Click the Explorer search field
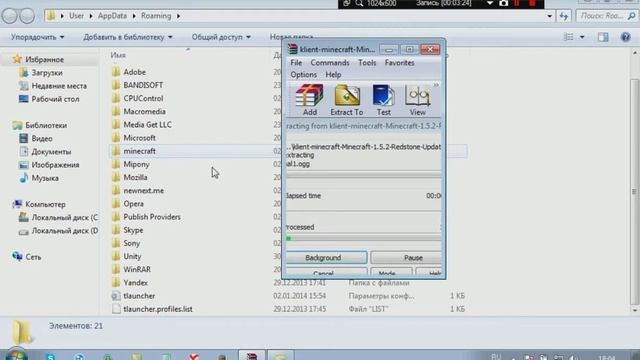Screen dimensions: 640x360 [x=606, y=16]
